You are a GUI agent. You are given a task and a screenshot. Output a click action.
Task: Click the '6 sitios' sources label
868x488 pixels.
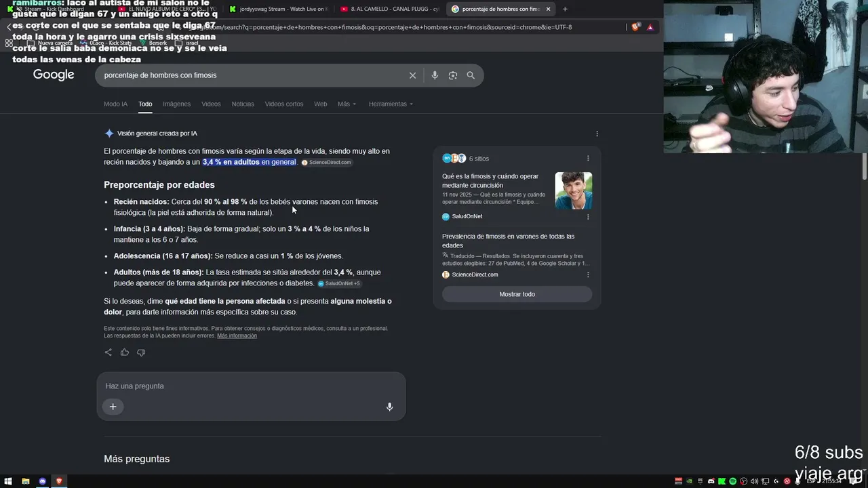[479, 159]
